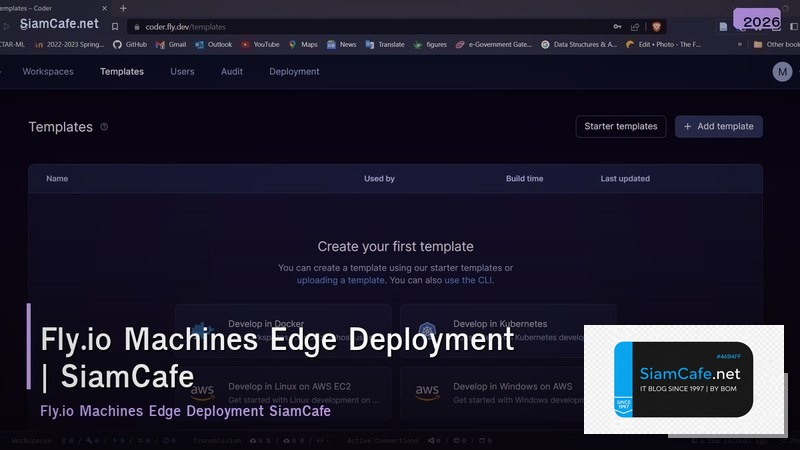Click the AWS logo on Windows card

[x=427, y=392]
